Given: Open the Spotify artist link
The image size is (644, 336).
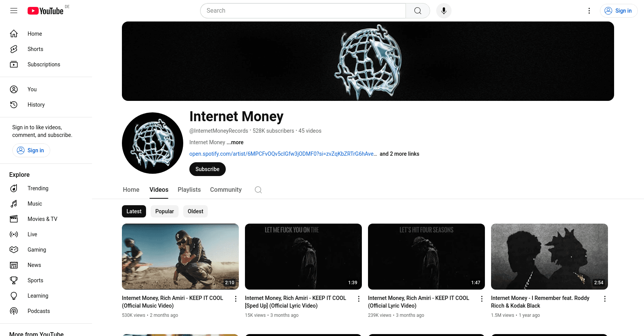Looking at the screenshot, I should tap(283, 154).
